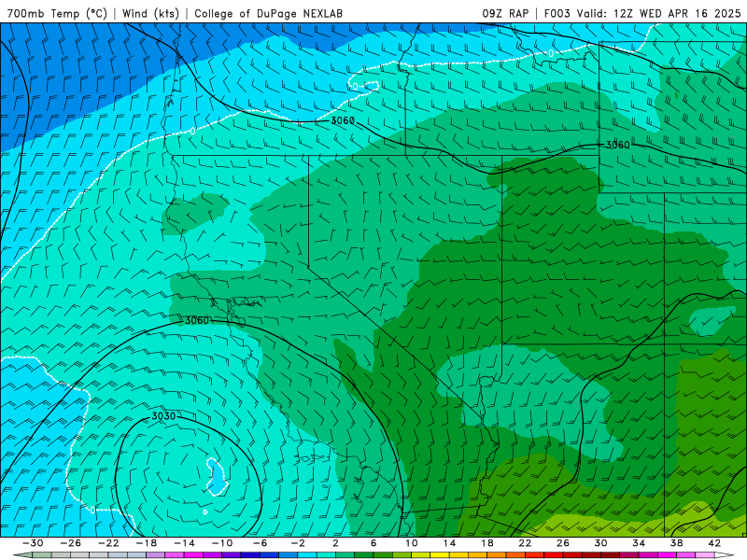Screen dimensions: 747x560
Task: Click the "700mb Temp (°C)" title text
Action: click(57, 13)
